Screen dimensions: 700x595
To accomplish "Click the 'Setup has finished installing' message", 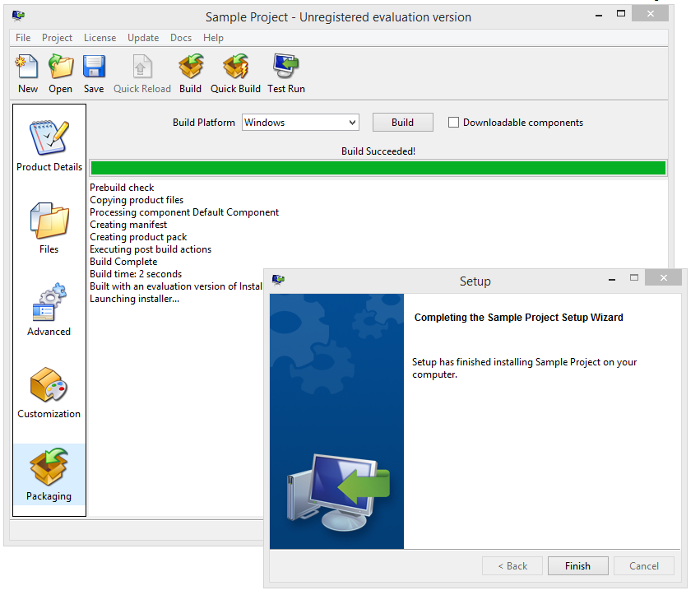I will click(524, 368).
